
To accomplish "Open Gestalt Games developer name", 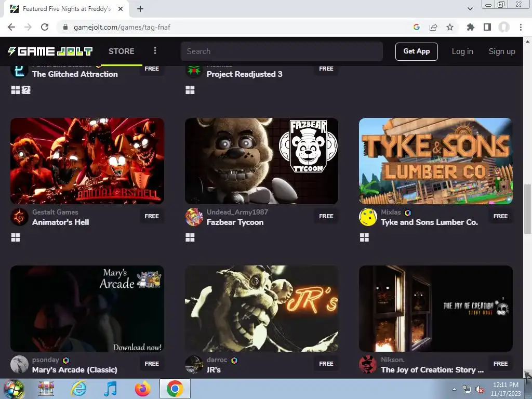I will tap(55, 212).
